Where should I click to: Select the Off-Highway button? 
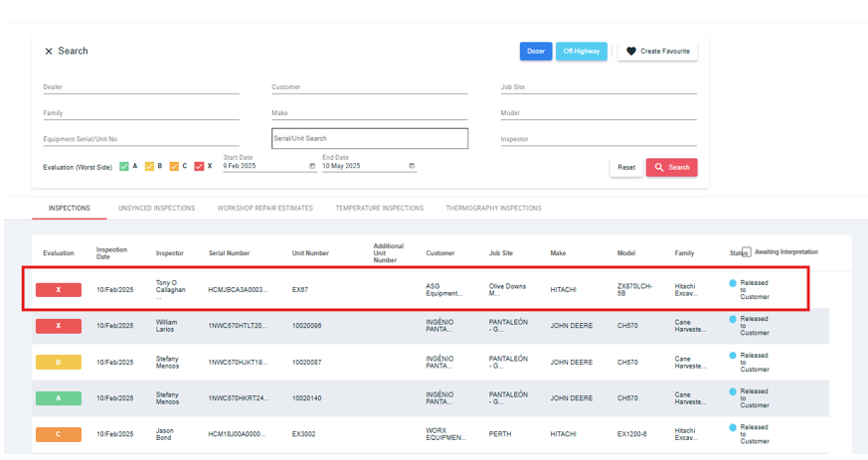click(582, 52)
